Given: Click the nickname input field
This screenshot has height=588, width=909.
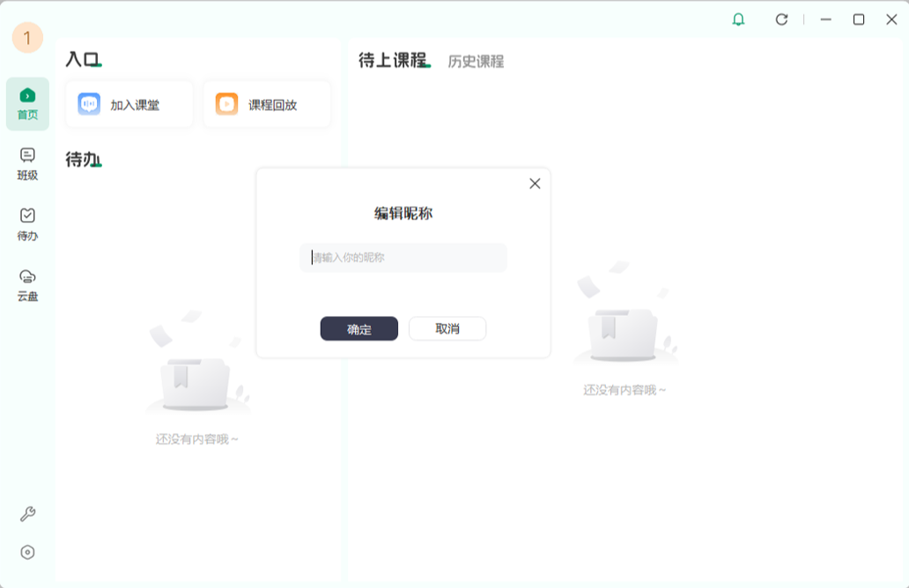Looking at the screenshot, I should pos(403,257).
